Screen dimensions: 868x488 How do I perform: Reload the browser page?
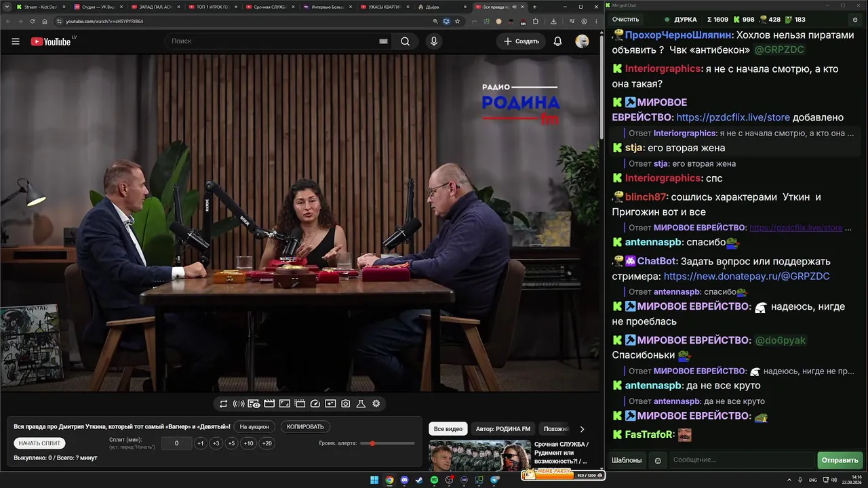coord(32,21)
